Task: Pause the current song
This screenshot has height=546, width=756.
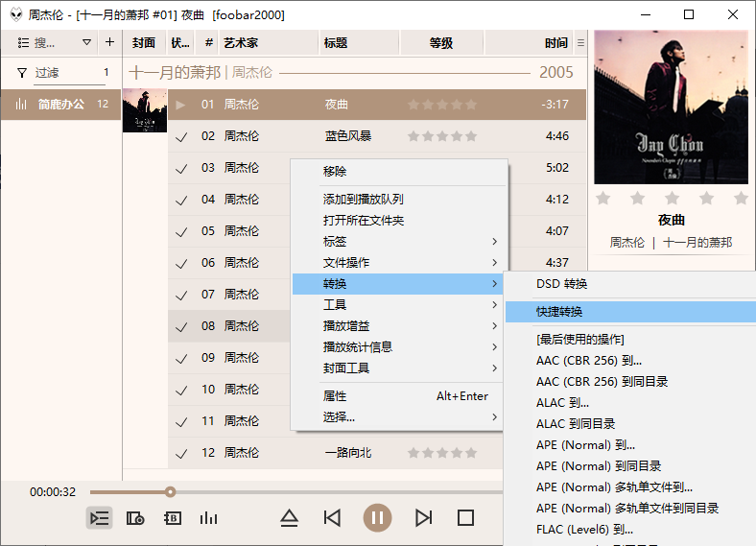Action: 377,518
